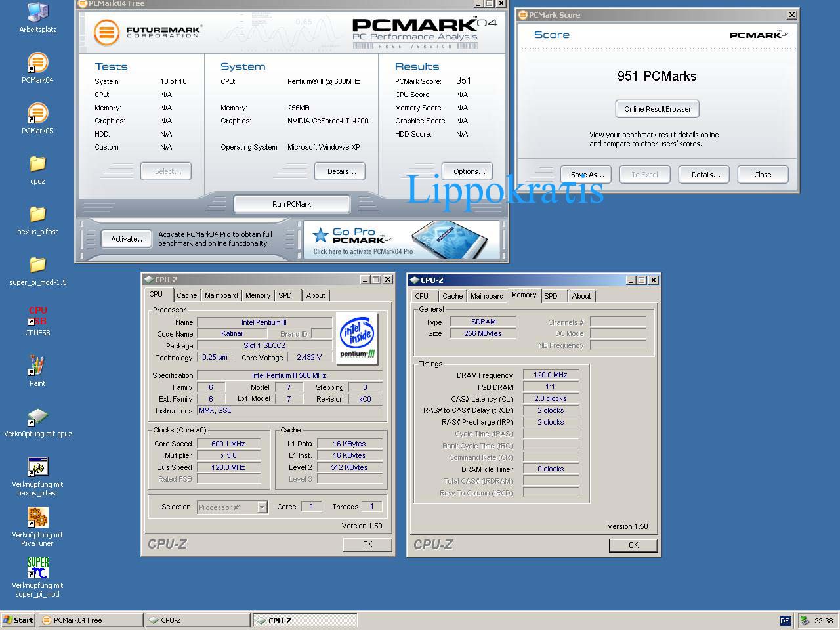
Task: Click the FSB:DRAM 1:1 field
Action: tap(551, 387)
